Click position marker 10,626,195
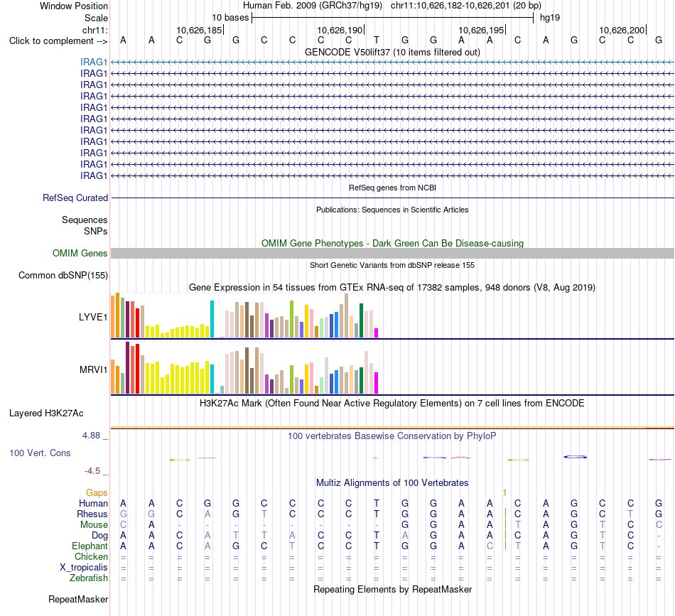The width and height of the screenshot is (675, 616). tap(481, 30)
